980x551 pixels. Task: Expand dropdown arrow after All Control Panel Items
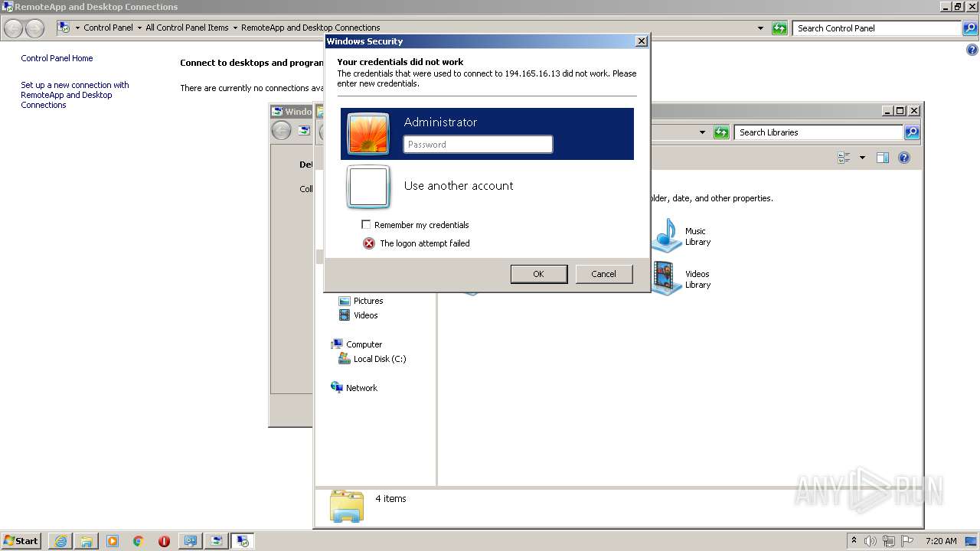click(235, 28)
